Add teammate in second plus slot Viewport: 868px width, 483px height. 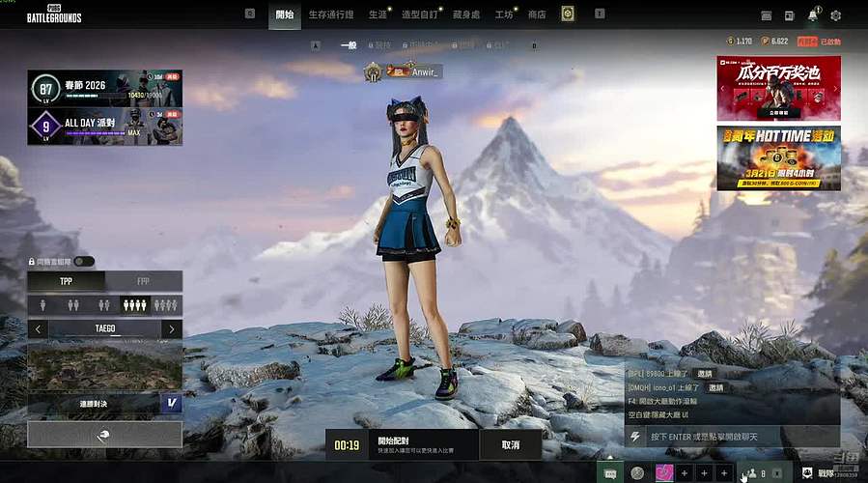click(x=704, y=473)
